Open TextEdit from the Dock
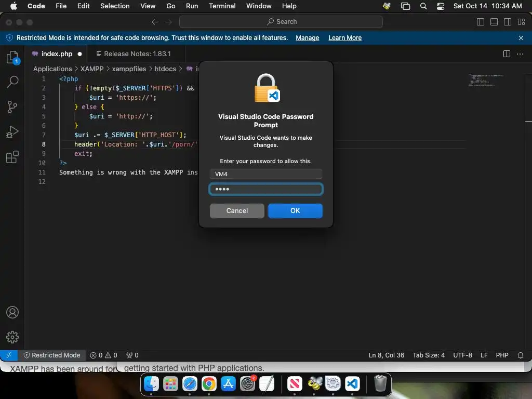Viewport: 532px width, 399px height. click(x=267, y=384)
